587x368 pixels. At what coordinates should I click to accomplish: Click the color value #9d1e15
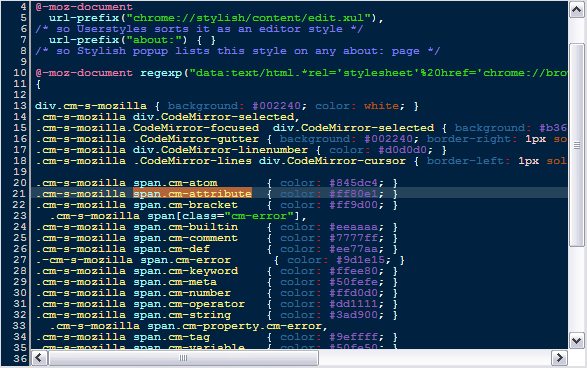[361, 260]
